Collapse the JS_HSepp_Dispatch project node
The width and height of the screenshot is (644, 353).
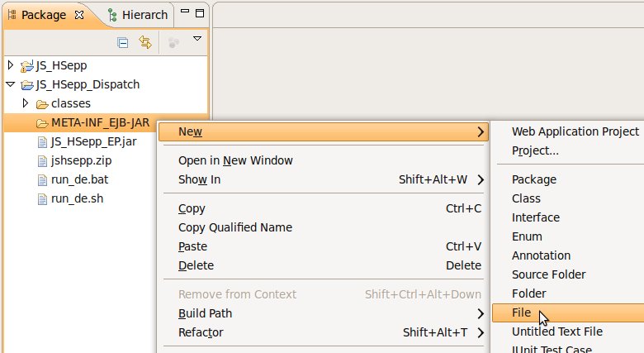[x=11, y=84]
